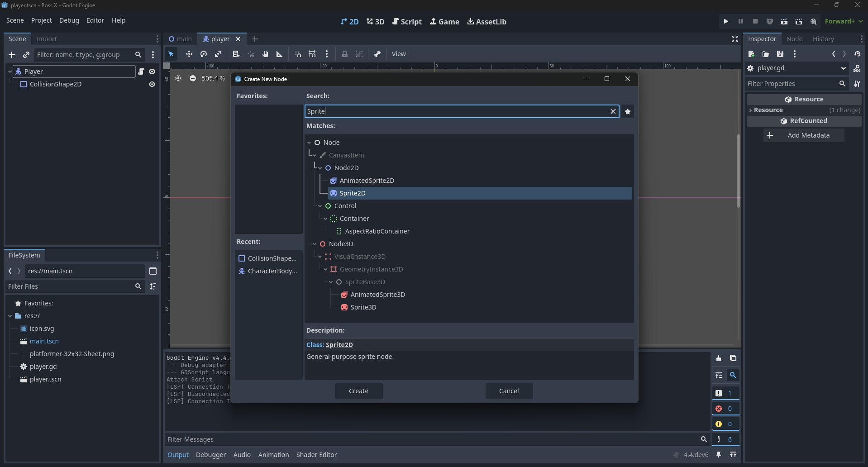The width and height of the screenshot is (868, 467).
Task: Switch to the Script workspace
Action: pyautogui.click(x=407, y=22)
